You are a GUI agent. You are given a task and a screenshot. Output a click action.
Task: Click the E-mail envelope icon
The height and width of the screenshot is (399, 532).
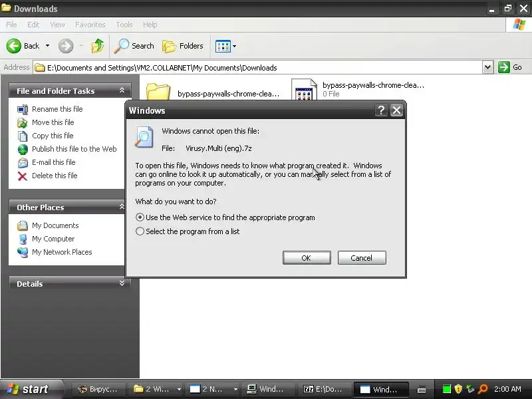23,162
